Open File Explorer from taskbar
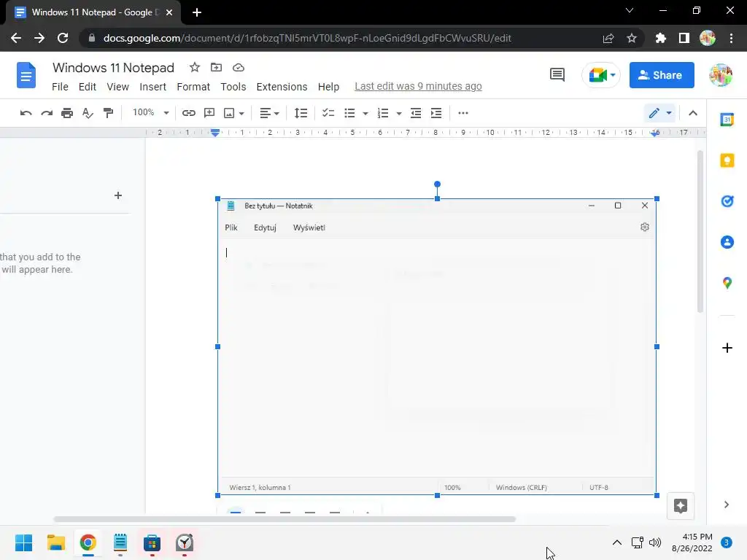 (x=55, y=542)
